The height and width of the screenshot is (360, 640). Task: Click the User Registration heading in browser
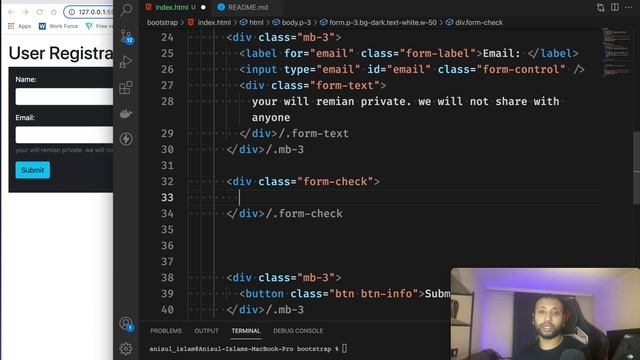click(x=60, y=53)
